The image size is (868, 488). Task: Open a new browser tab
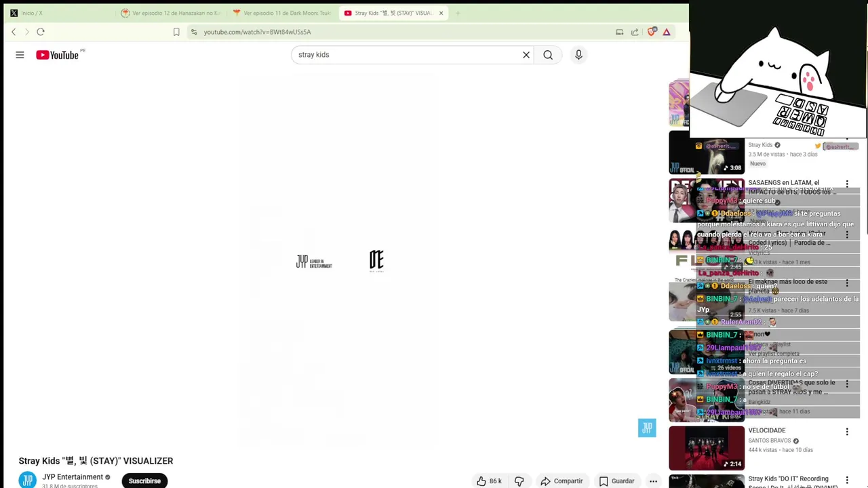point(458,13)
